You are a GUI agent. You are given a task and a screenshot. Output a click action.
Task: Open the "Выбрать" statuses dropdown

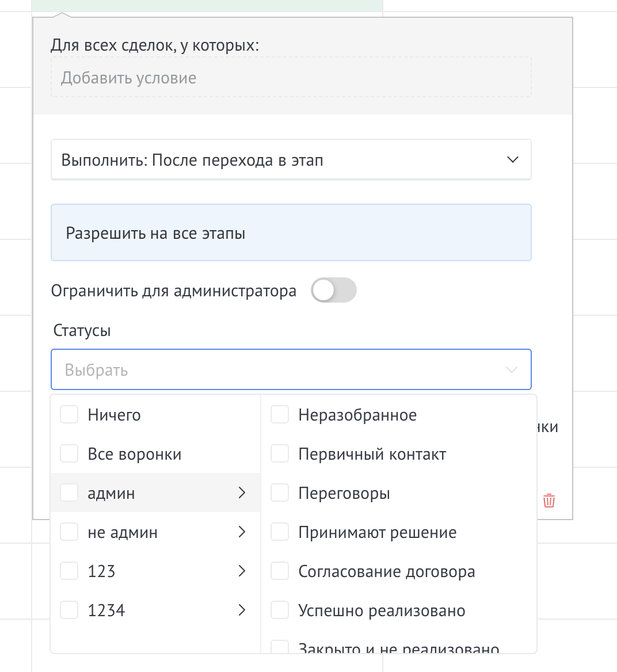tap(291, 369)
